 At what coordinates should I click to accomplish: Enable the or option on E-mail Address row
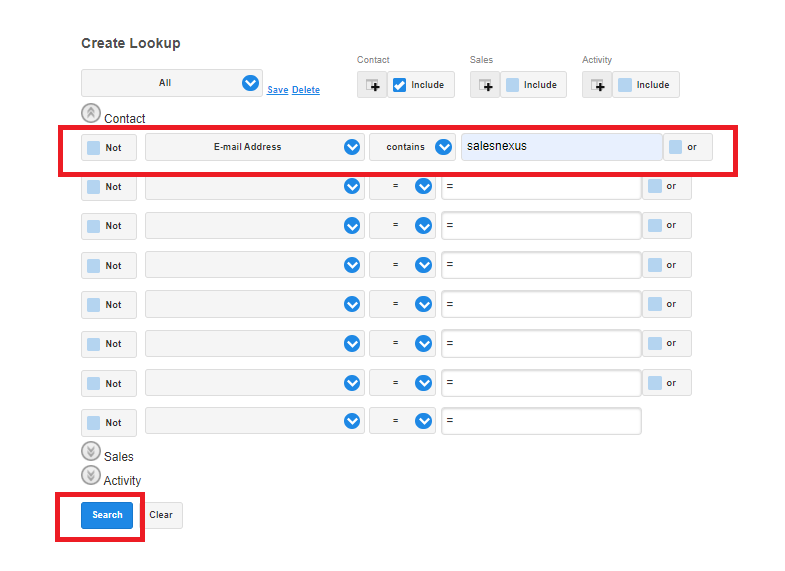(676, 147)
